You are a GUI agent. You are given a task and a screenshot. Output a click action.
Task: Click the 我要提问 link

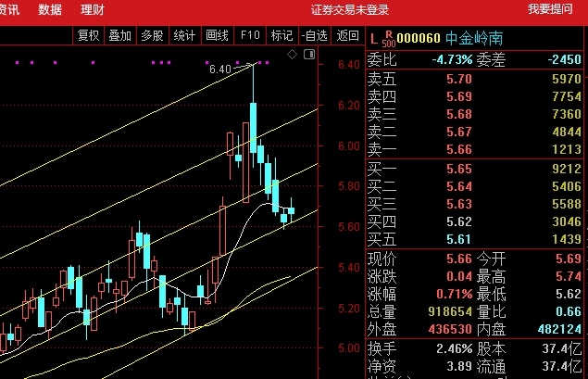coord(550,9)
